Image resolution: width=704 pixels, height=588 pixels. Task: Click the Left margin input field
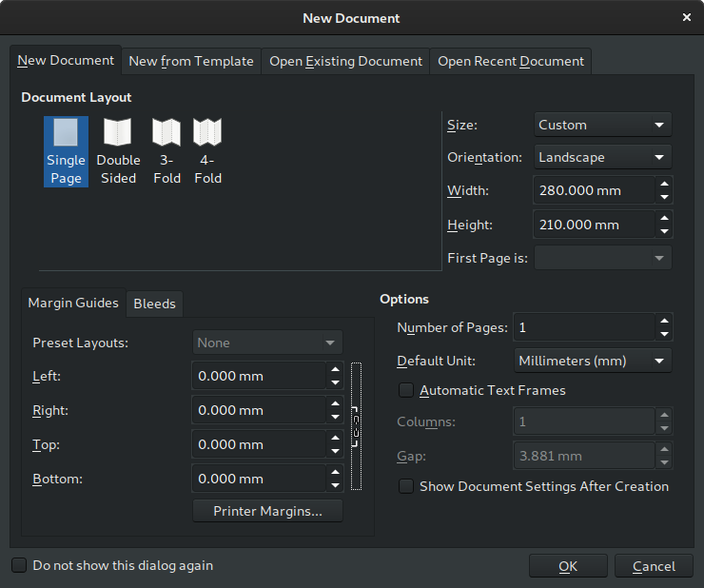pos(259,376)
